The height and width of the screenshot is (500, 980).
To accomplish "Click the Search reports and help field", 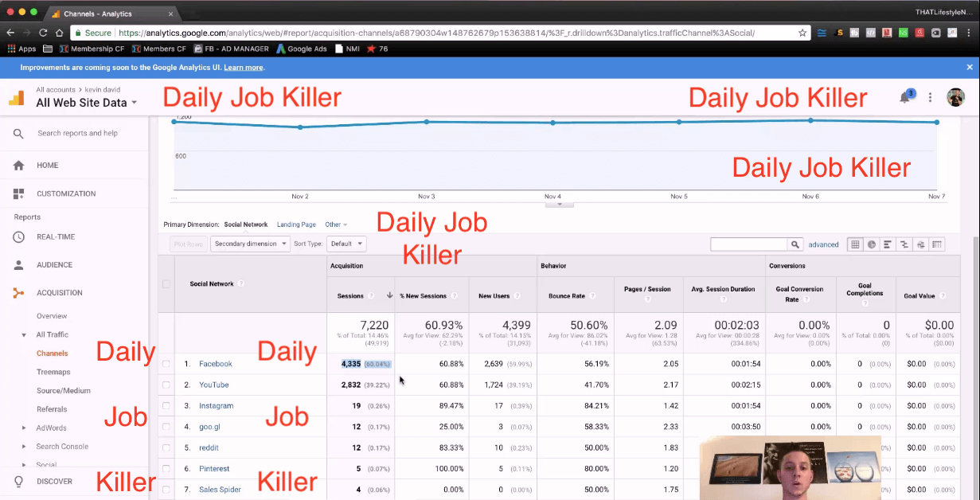I will click(x=78, y=133).
